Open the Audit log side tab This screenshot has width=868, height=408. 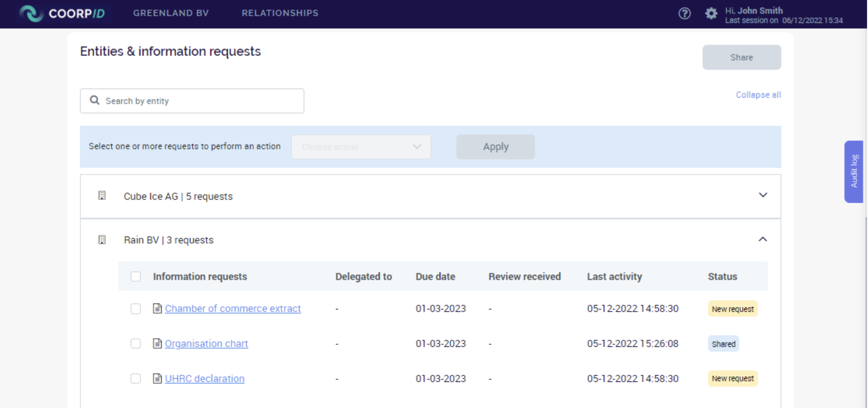854,171
